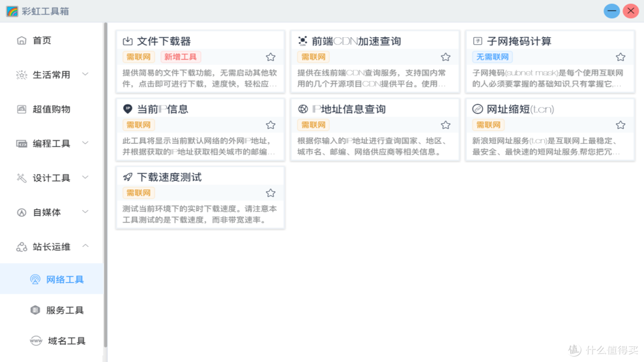Favorite the 下载速度测试 tool
The height and width of the screenshot is (362, 644).
pyautogui.click(x=271, y=193)
